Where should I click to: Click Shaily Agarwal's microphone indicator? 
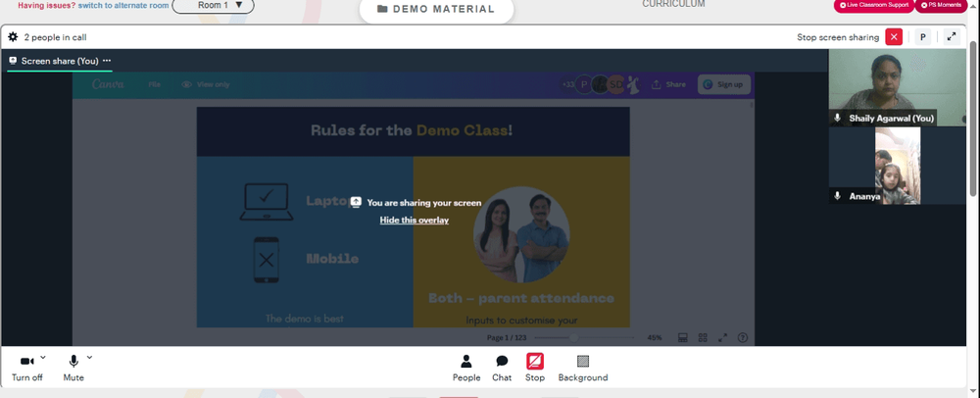(838, 118)
